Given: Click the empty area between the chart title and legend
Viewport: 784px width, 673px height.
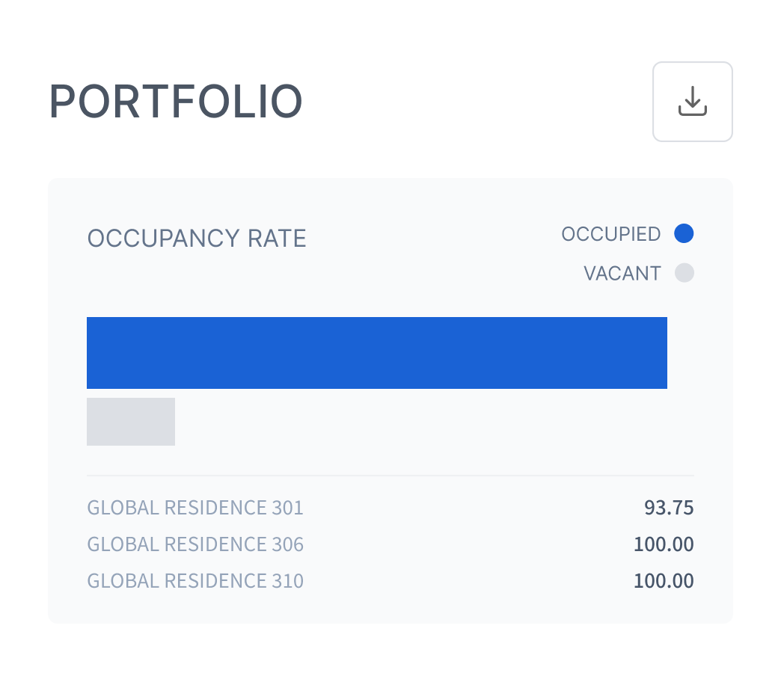Looking at the screenshot, I should [434, 247].
